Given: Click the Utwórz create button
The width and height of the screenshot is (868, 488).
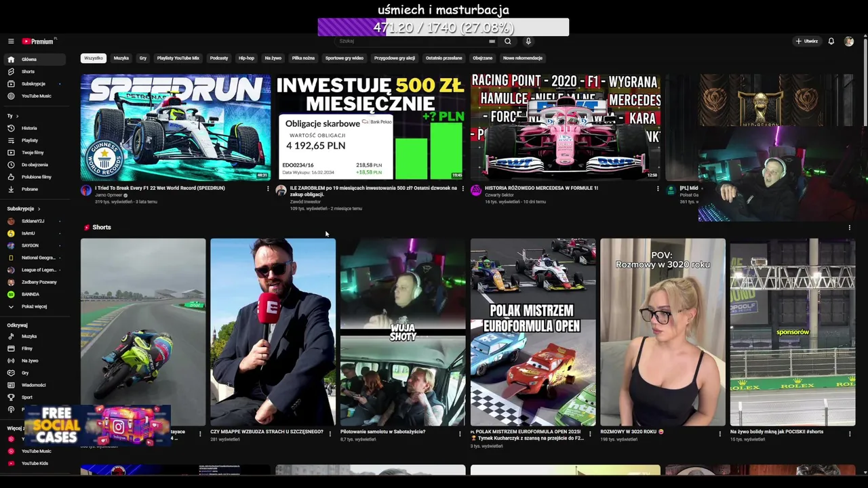Looking at the screenshot, I should click(807, 41).
